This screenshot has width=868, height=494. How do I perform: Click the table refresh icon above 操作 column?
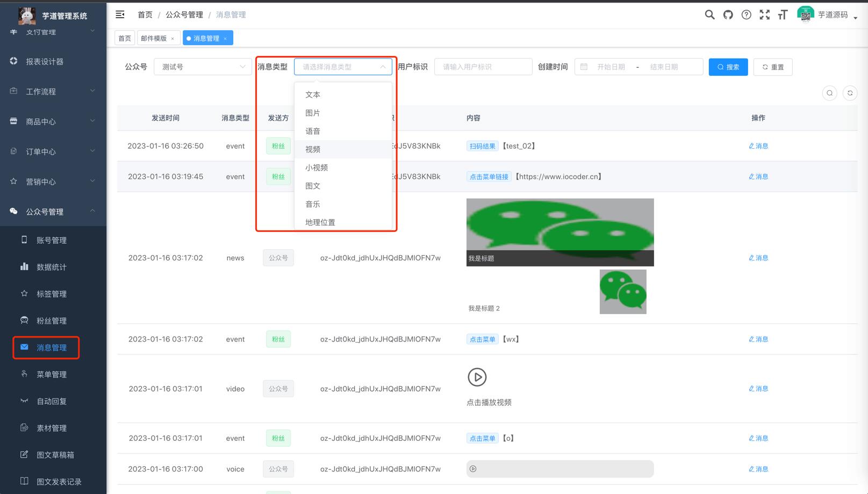850,93
